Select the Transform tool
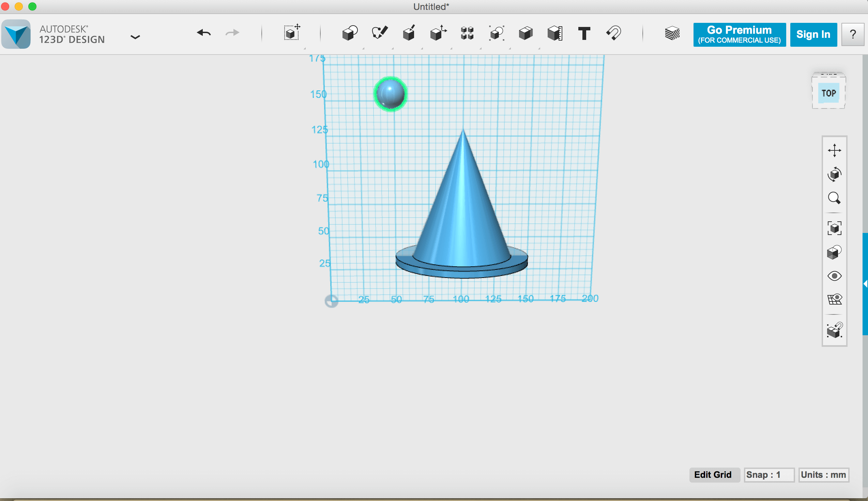The height and width of the screenshot is (501, 868). (292, 33)
